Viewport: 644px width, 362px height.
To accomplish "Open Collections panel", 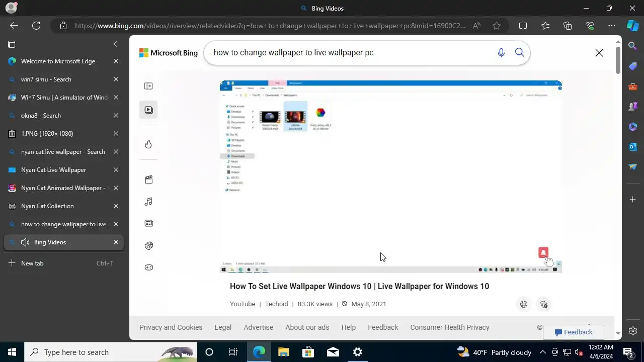I will (568, 26).
